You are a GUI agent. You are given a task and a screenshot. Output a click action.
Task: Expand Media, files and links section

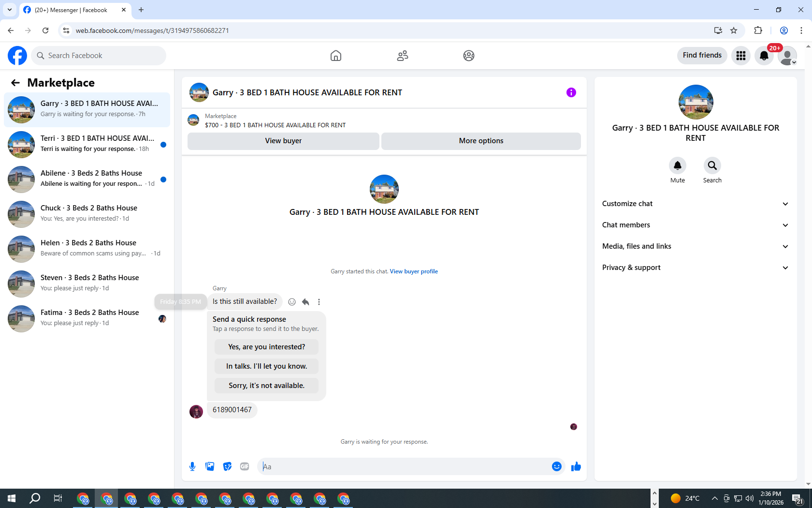pos(696,246)
